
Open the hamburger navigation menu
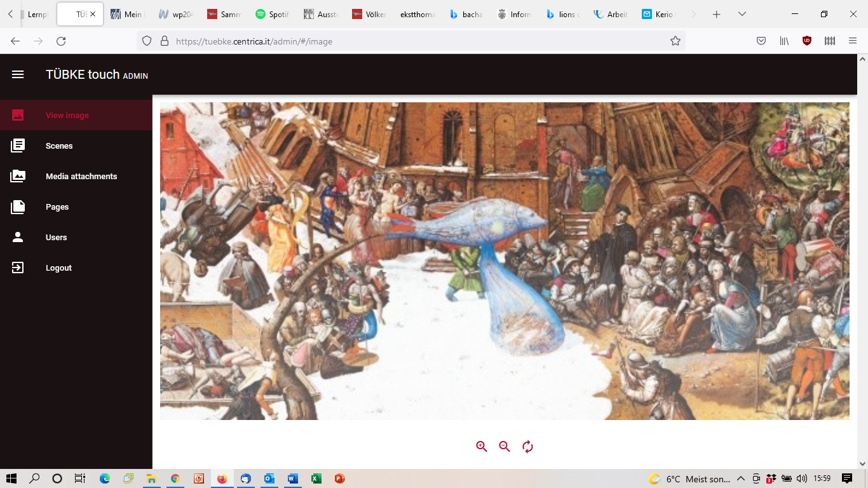point(18,74)
